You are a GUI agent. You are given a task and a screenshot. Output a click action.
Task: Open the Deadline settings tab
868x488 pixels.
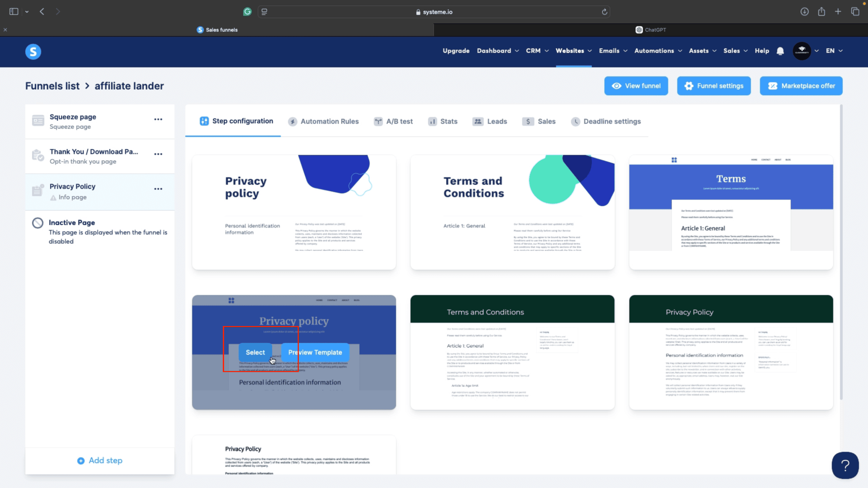point(606,121)
